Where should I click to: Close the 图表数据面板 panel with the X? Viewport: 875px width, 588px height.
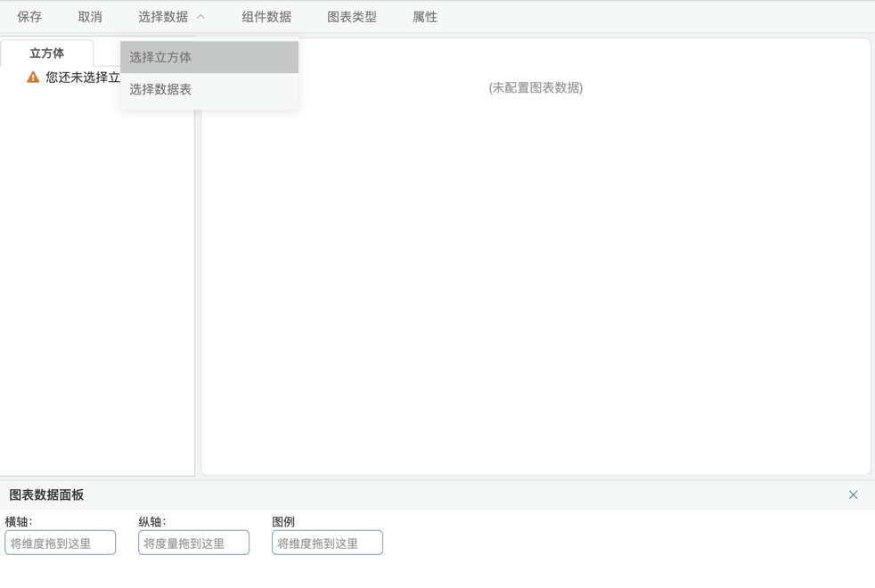[853, 494]
